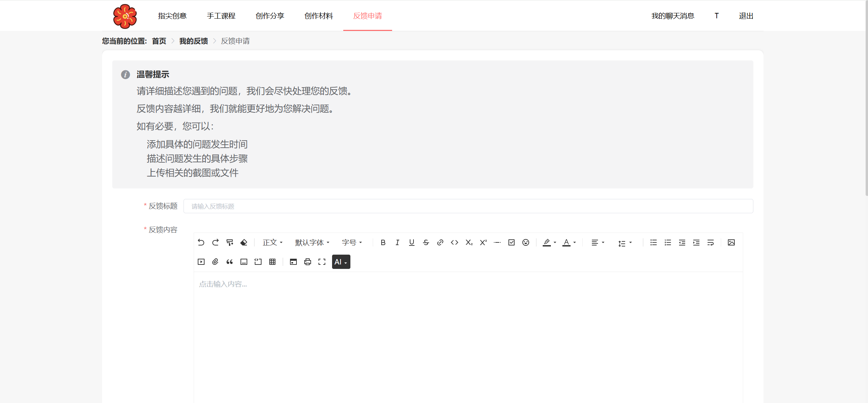The width and height of the screenshot is (868, 403).
Task: Open the 正文 paragraph style dropdown
Action: [x=272, y=242]
